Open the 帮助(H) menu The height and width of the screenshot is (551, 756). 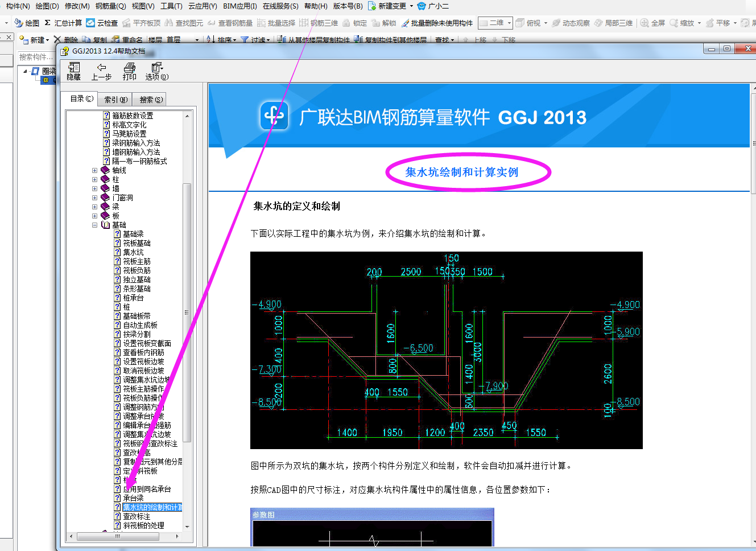tap(316, 6)
